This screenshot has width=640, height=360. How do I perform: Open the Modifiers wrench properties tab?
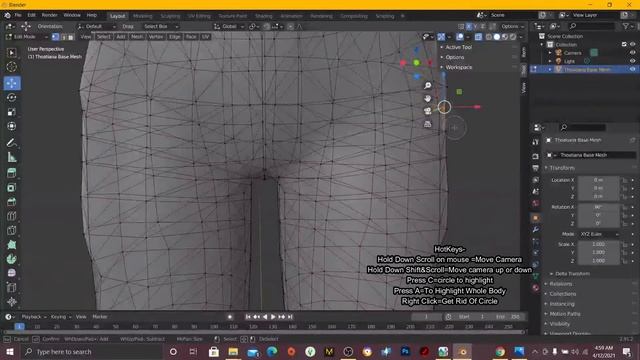click(536, 229)
